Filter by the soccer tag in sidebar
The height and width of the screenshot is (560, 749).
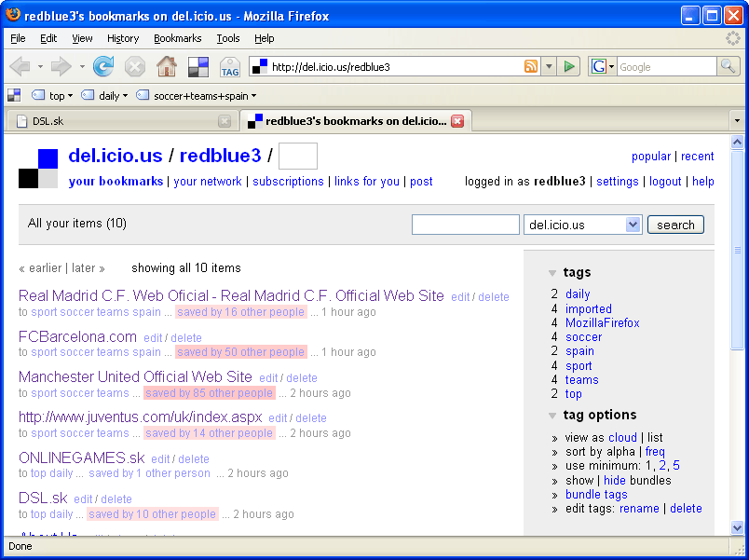[584, 337]
